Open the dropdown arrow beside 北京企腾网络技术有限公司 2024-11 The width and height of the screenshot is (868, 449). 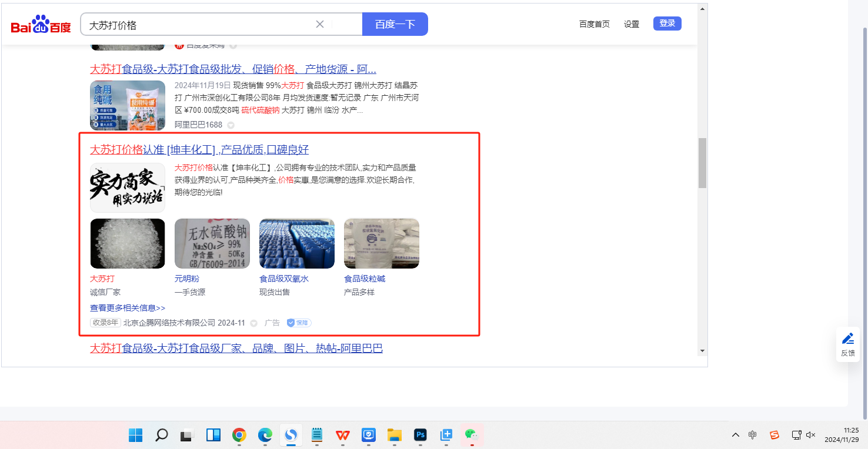(x=253, y=323)
